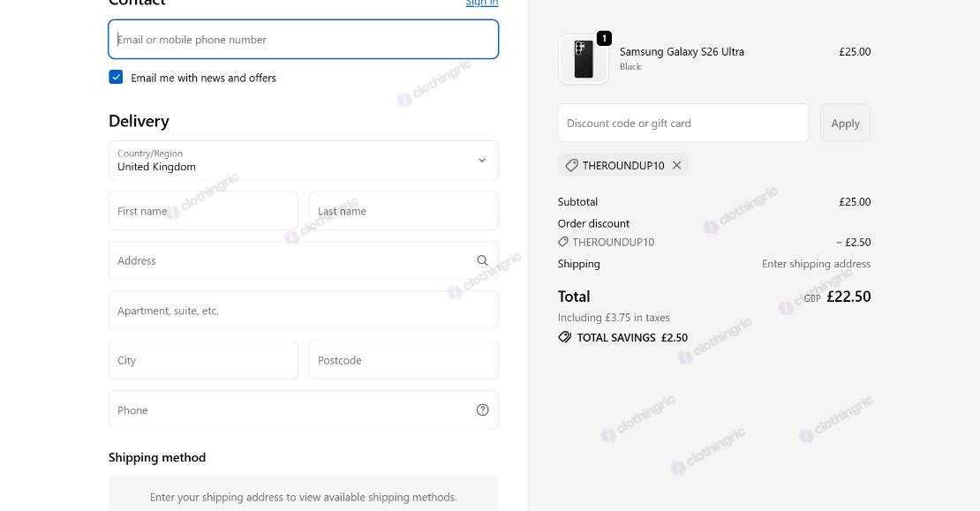Click the Sign in link
This screenshot has width=980, height=511.
pos(482,4)
